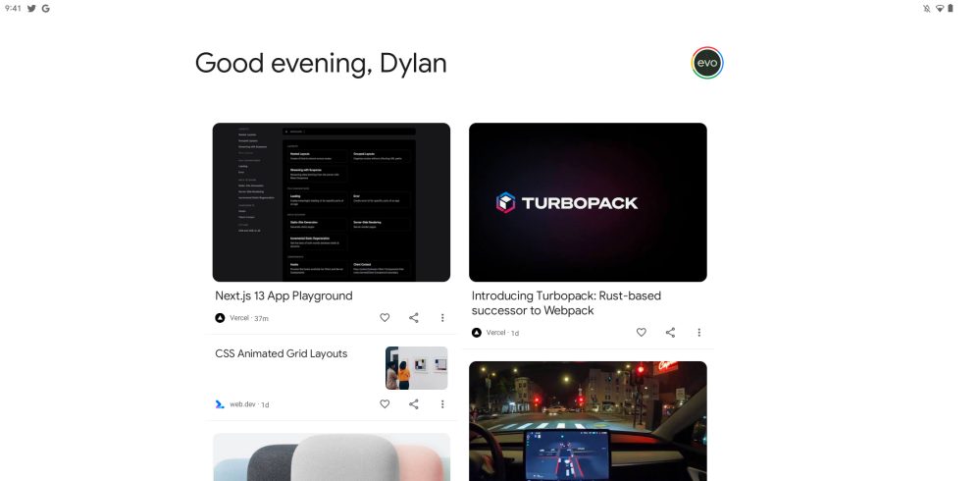
Task: Like the Next.js 13 App Playground article
Action: (x=385, y=318)
